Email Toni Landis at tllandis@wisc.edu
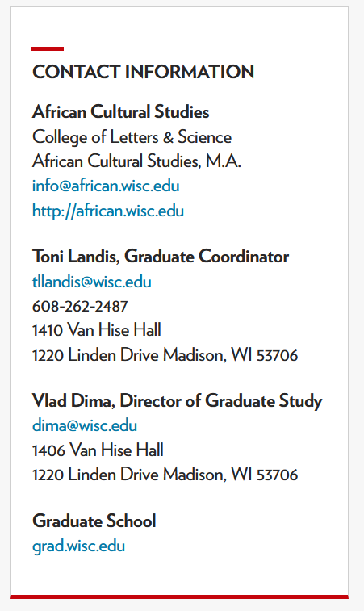Screen dimensions: 364x611 tap(91, 282)
